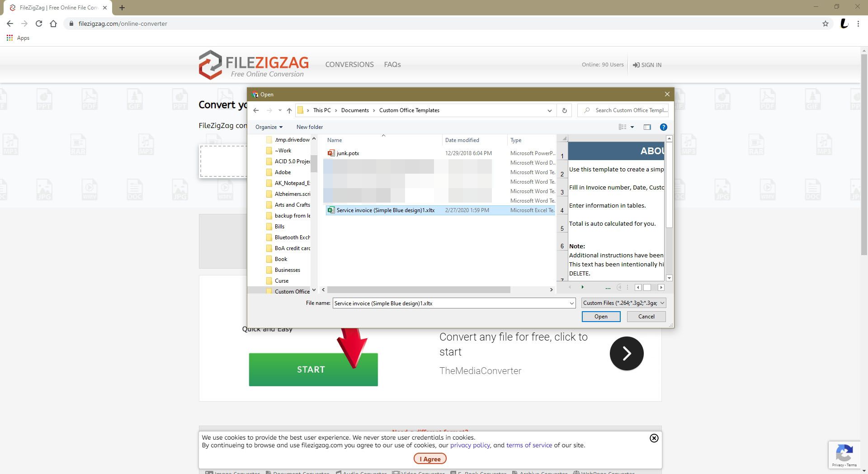868x474 pixels.
Task: Open the view options dropdown arrow
Action: click(632, 127)
